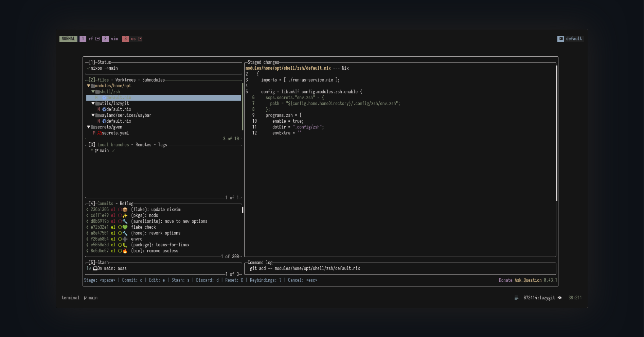Click the pane icon next to tab 'os'
Image resolution: width=644 pixels, height=337 pixels.
[140, 39]
